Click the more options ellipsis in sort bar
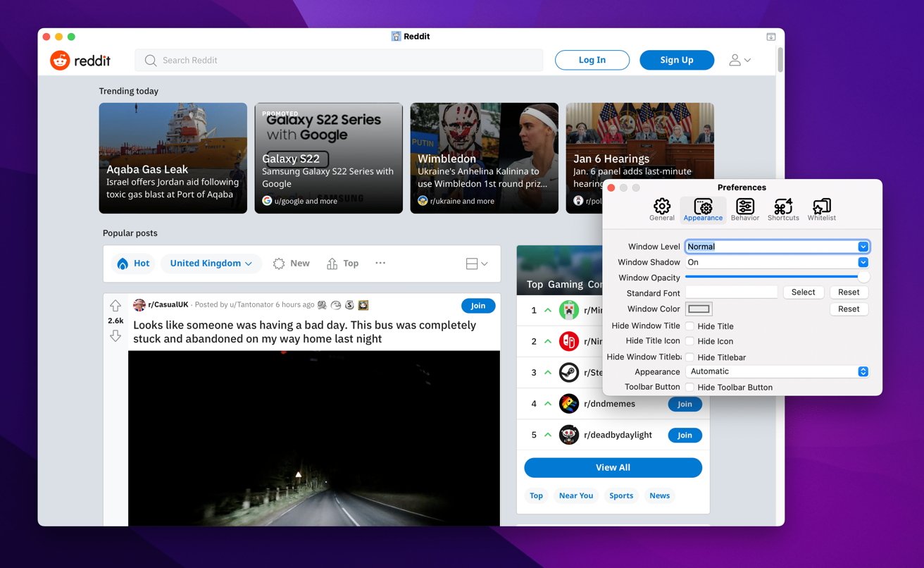924x568 pixels. point(380,263)
